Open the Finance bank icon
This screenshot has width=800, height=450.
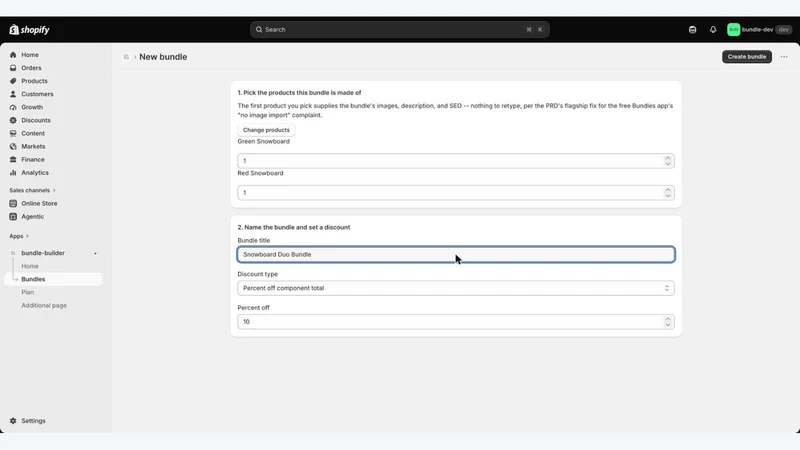click(x=13, y=159)
